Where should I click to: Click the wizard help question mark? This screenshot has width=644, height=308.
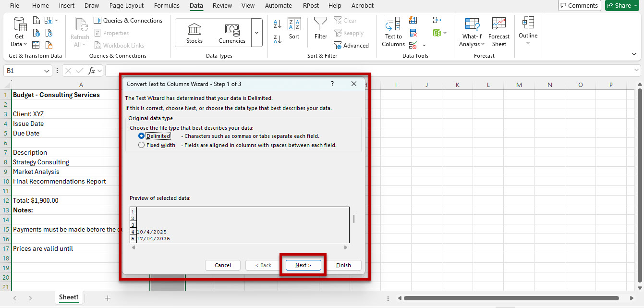(x=332, y=84)
